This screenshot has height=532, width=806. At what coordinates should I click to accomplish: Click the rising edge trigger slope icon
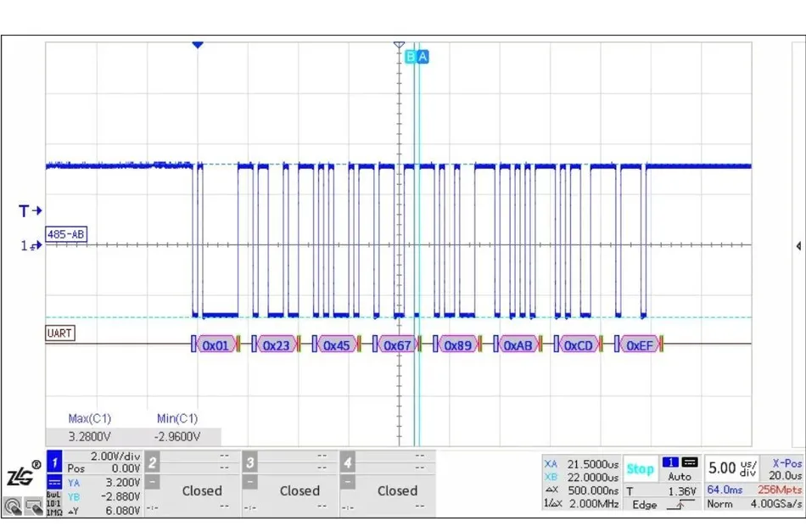point(679,505)
